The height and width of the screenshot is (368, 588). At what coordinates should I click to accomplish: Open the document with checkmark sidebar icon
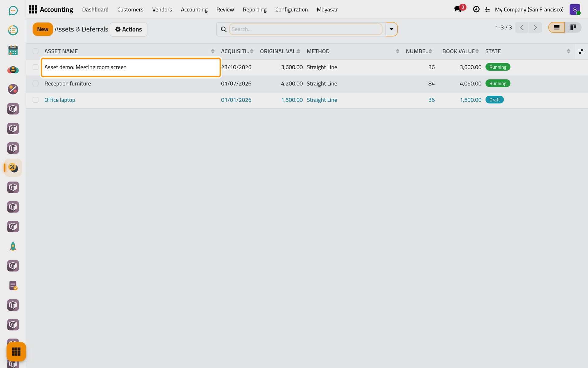[x=13, y=286]
